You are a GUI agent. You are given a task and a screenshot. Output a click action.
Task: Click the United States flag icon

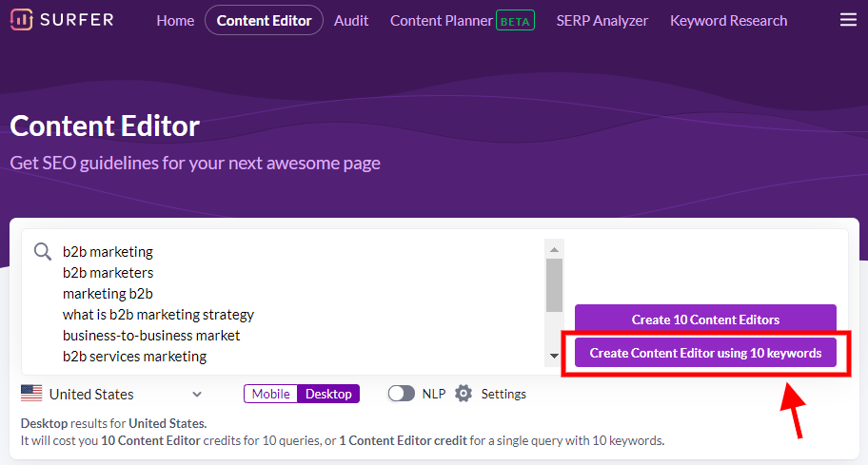(31, 393)
